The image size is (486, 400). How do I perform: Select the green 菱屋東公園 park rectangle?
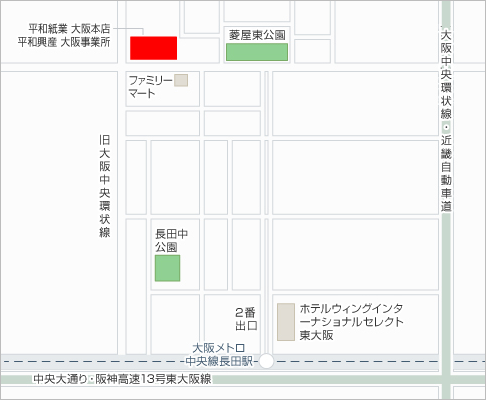pos(257,52)
